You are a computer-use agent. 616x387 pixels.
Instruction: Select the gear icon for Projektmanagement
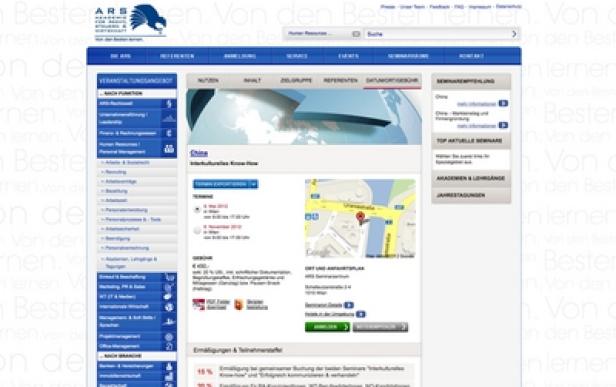(x=169, y=337)
